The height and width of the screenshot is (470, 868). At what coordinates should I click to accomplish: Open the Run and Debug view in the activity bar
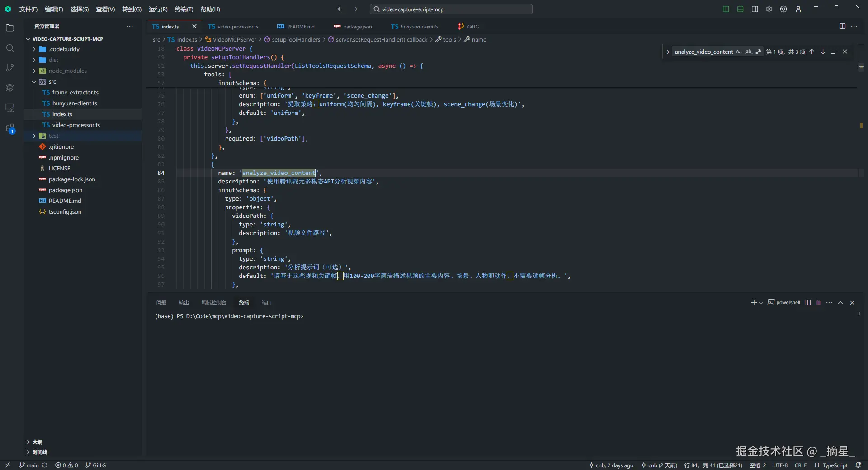click(x=10, y=88)
